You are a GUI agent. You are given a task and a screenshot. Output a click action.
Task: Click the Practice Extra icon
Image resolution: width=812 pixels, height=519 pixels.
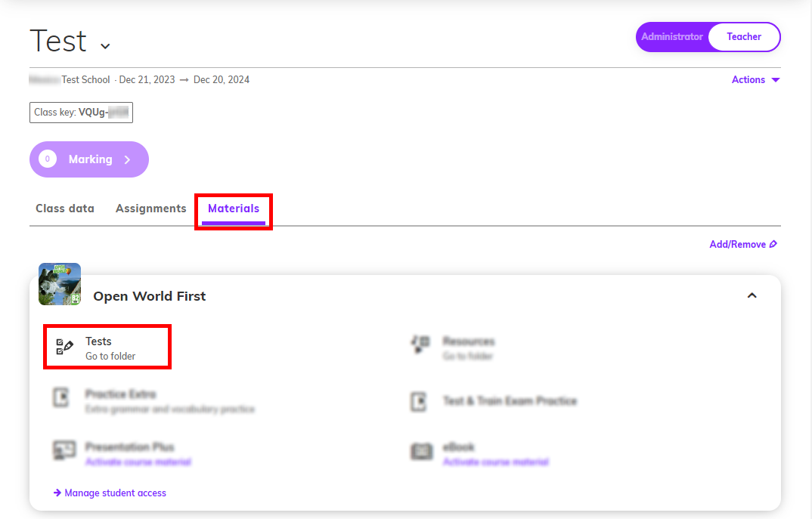(61, 397)
